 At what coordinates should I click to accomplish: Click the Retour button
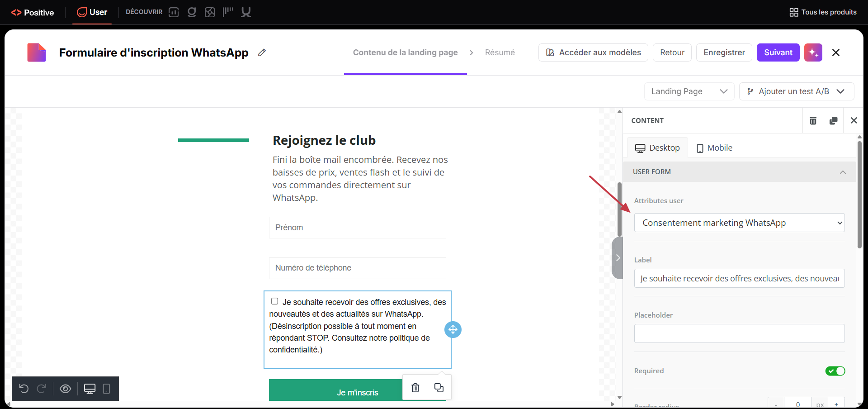coord(672,52)
